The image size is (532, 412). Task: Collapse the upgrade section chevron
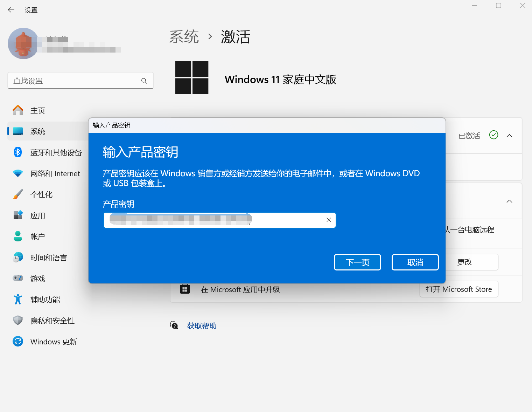click(x=510, y=201)
